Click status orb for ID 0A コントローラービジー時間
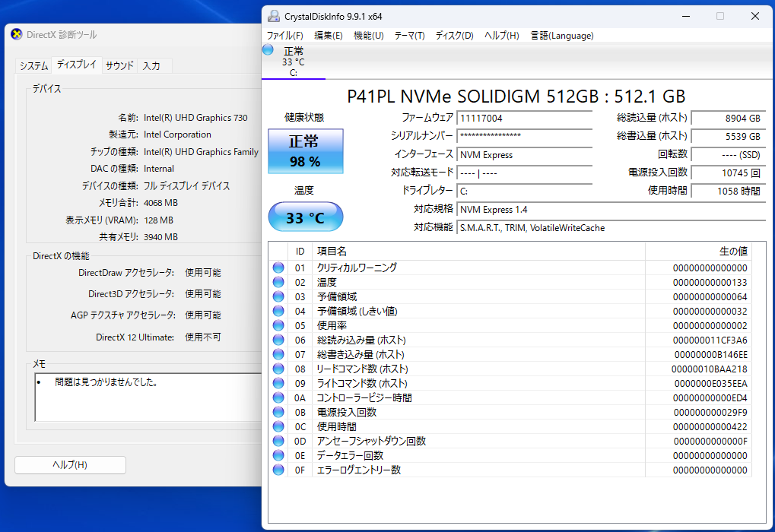 [x=278, y=397]
